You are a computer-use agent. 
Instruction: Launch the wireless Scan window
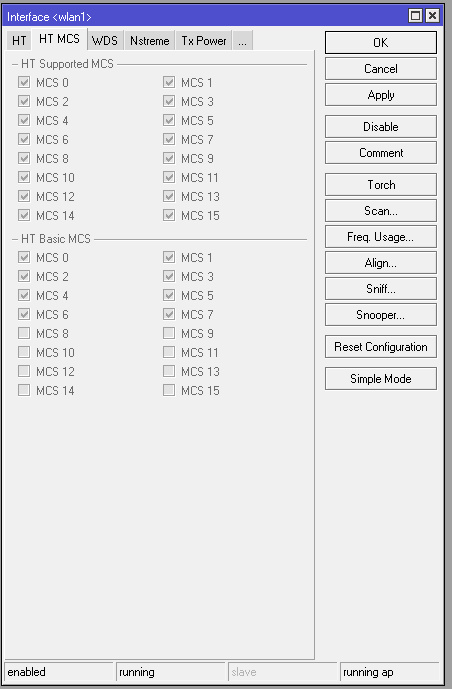(380, 210)
